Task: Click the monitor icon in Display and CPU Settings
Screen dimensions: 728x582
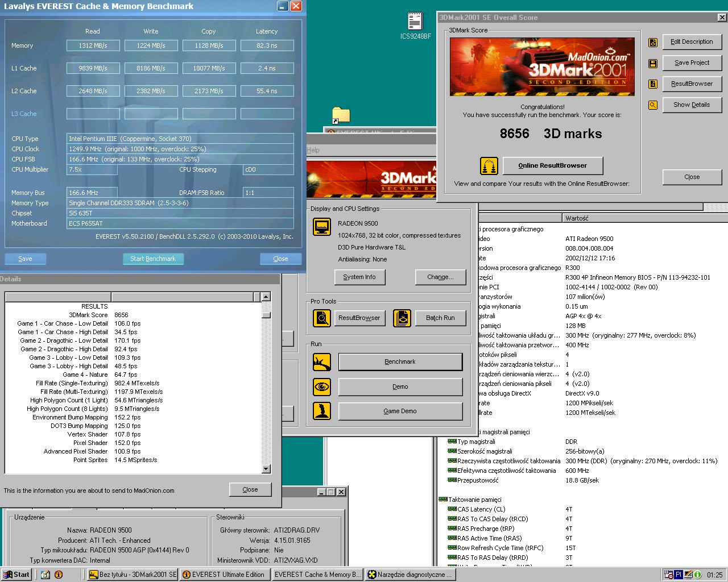Action: 322,226
